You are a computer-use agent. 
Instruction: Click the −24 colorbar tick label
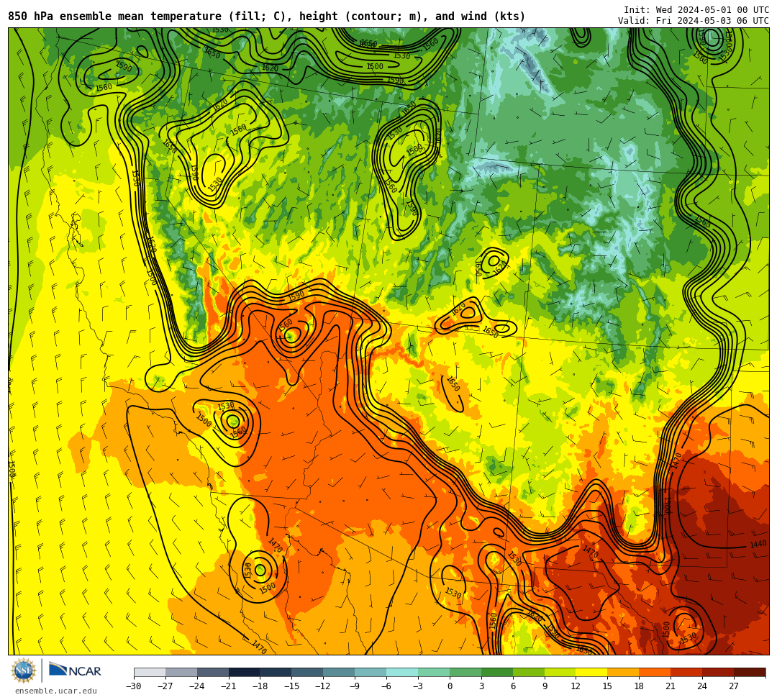[x=197, y=686]
